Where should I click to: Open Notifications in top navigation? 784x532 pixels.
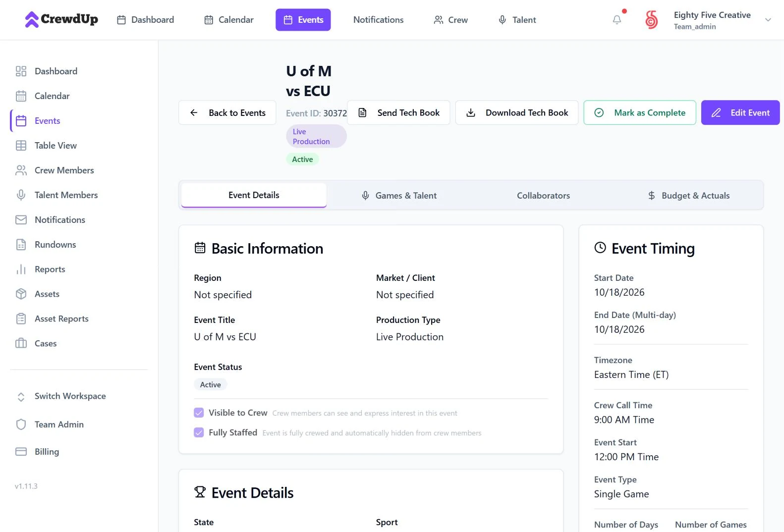378,20
